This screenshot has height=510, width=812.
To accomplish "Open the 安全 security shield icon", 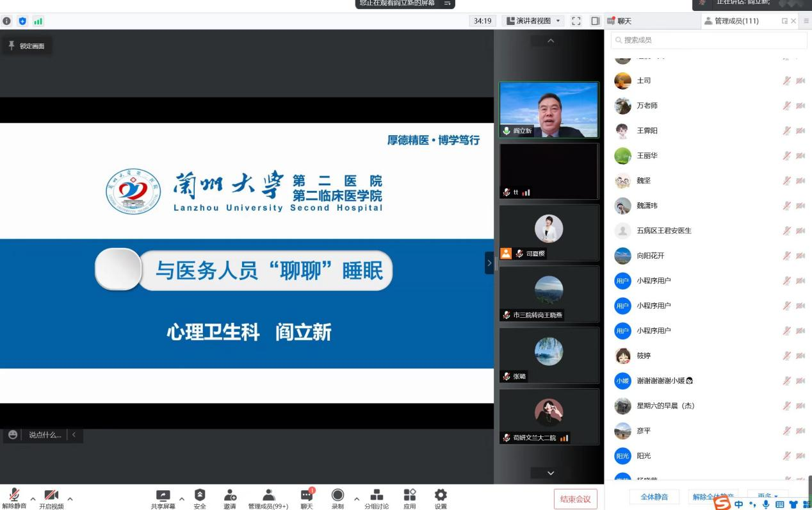I will [x=200, y=495].
